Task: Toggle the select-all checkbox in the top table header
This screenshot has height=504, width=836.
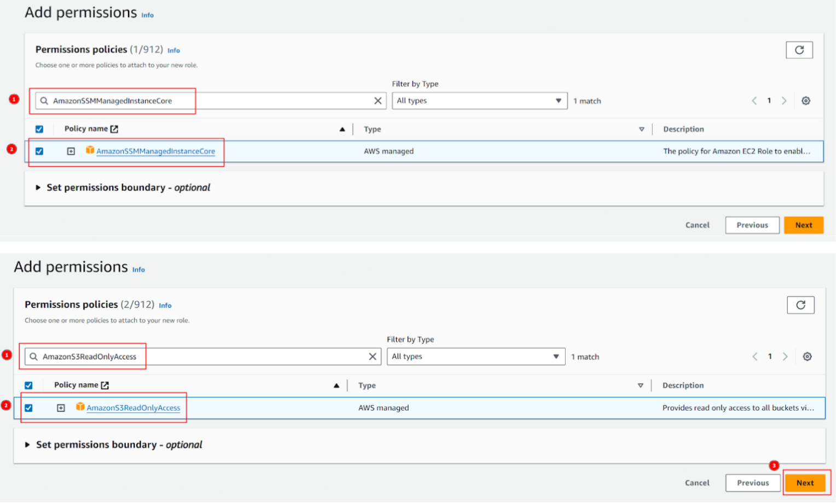Action: tap(39, 130)
